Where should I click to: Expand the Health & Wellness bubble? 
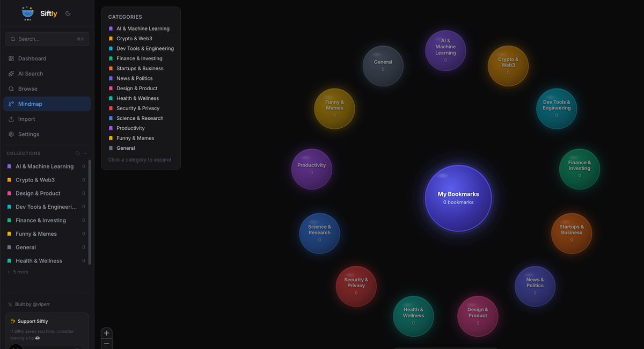pyautogui.click(x=413, y=316)
